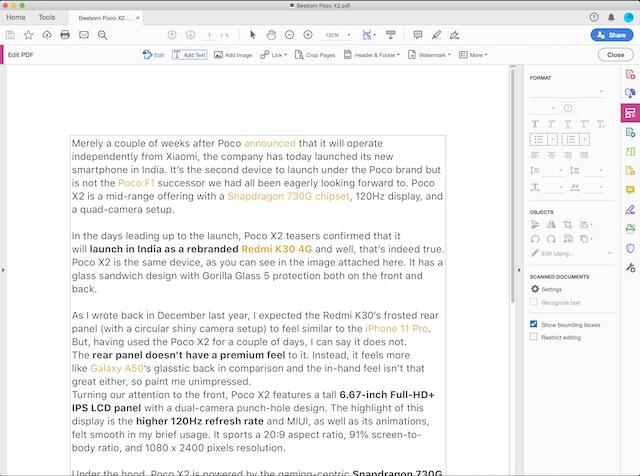This screenshot has width=640, height=476.
Task: Select the Crop Pages tool
Action: click(314, 55)
